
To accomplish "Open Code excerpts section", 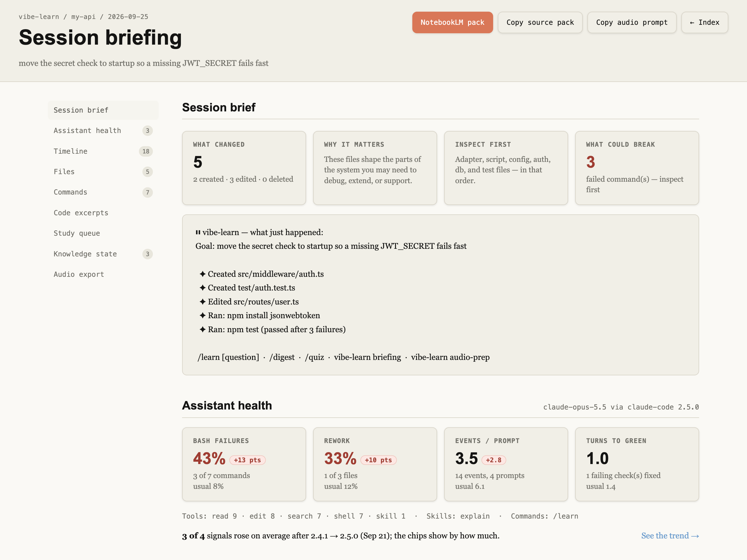I will tap(103, 213).
